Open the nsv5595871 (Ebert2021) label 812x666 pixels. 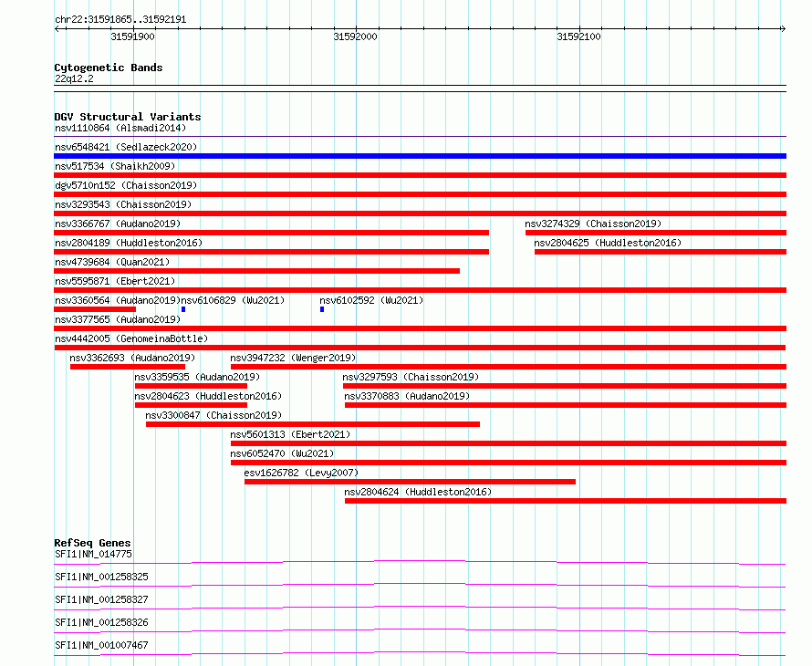coord(115,281)
